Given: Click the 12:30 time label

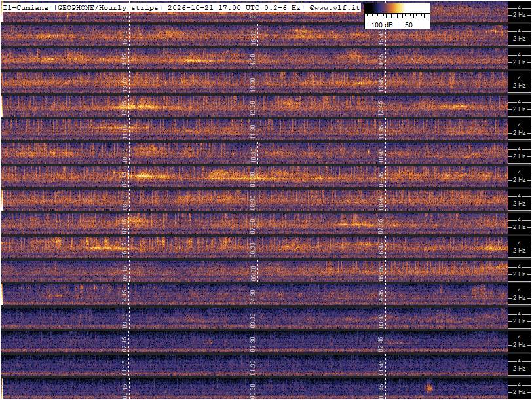Looking at the screenshot, I should [x=253, y=109].
